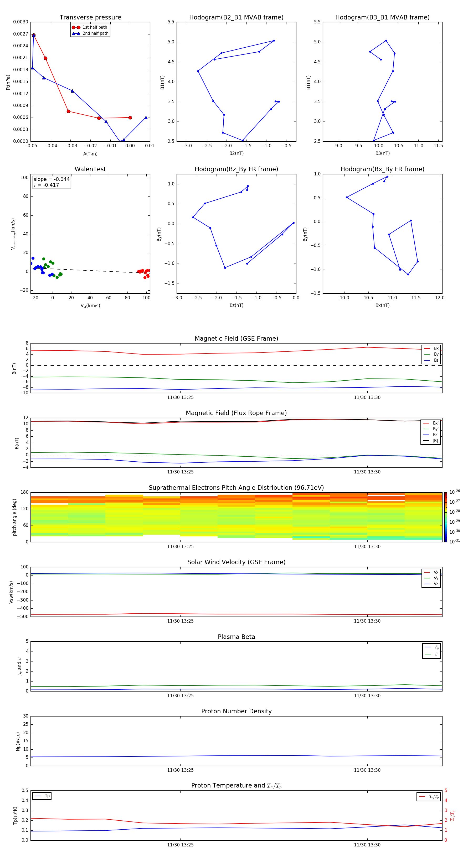Click the 'B2(nT)' x-axis label

(236, 153)
